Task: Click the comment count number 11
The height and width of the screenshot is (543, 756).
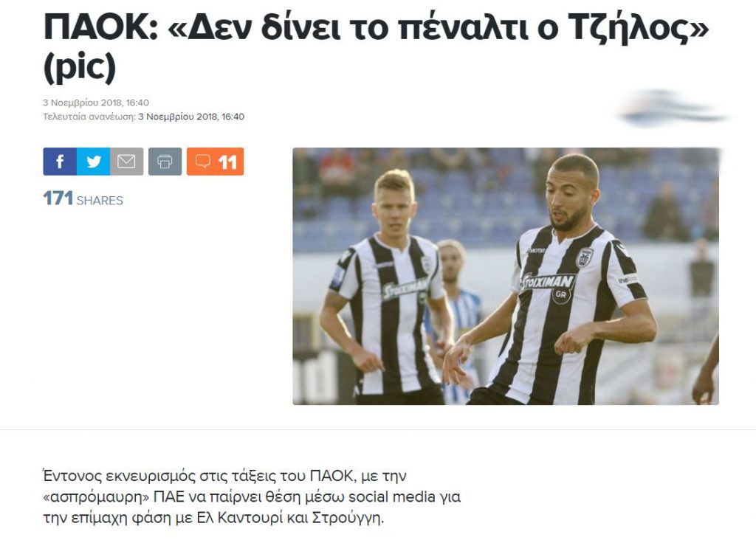Action: [227, 162]
